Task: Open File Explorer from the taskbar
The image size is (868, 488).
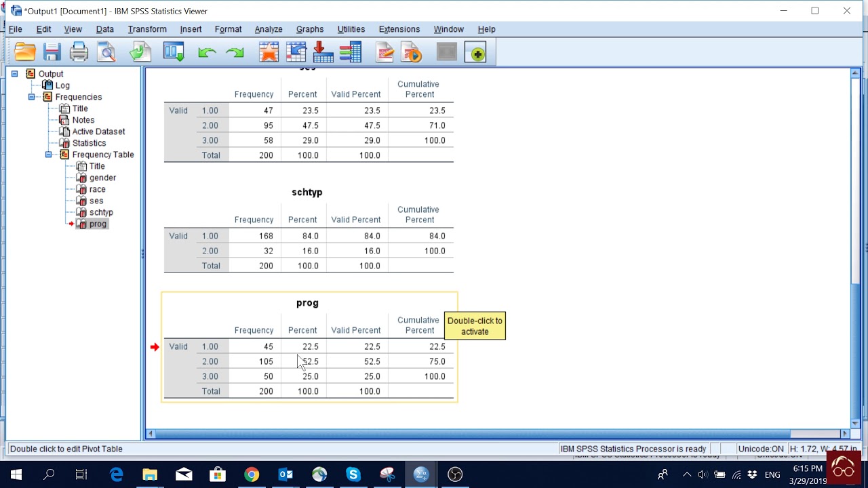Action: [150, 474]
